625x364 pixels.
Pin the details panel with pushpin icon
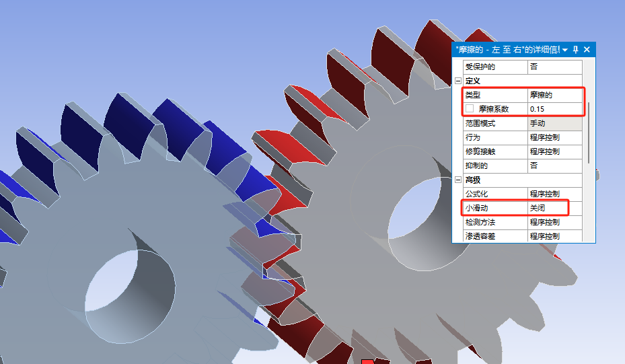575,50
